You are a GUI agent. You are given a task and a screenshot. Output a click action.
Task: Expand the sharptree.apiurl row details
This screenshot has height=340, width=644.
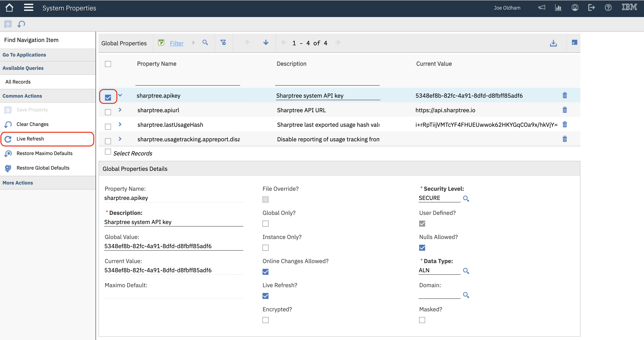tap(120, 110)
